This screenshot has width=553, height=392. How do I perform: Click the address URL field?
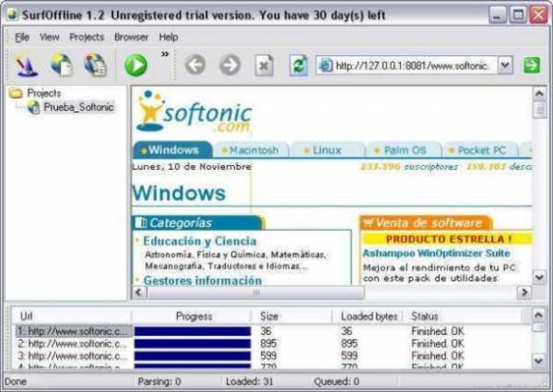[x=407, y=65]
